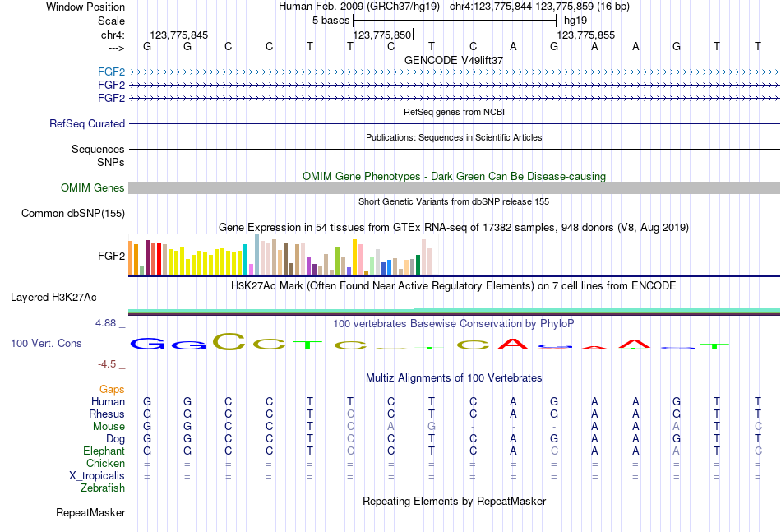Image resolution: width=781 pixels, height=532 pixels.
Task: Click the Human species row label
Action: [x=108, y=401]
